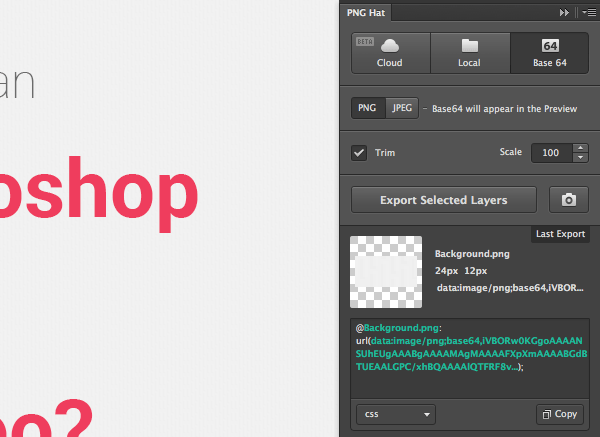Collapse panel with double-arrow icon
The width and height of the screenshot is (600, 437).
click(564, 13)
